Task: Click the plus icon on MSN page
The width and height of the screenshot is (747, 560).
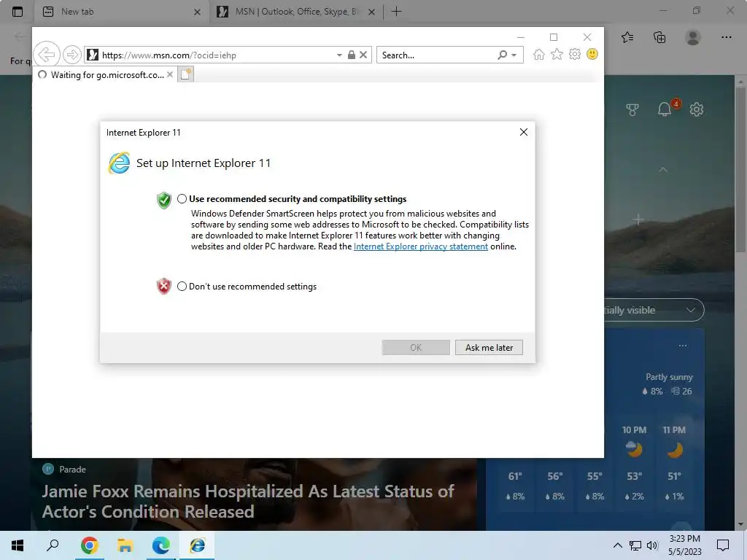Action: (x=638, y=219)
